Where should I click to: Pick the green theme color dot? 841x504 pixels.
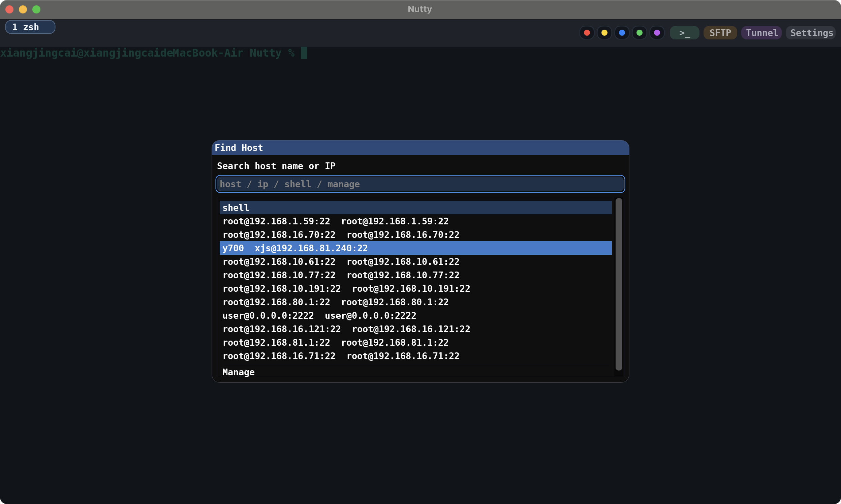639,33
